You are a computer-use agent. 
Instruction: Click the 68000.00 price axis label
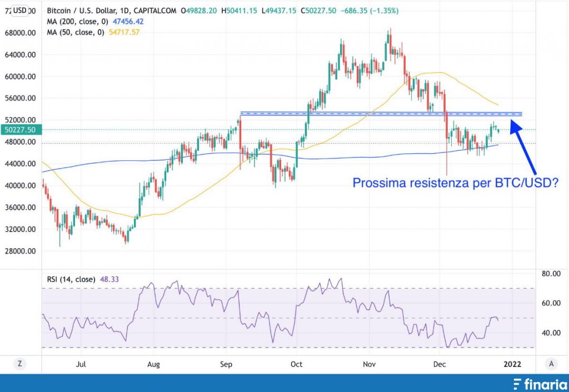click(x=21, y=33)
